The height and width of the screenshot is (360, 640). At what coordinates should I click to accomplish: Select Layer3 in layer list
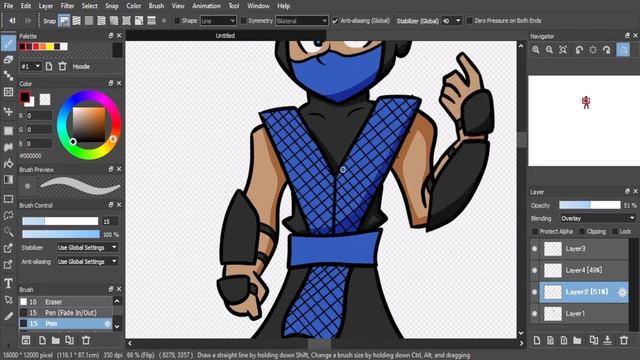point(584,249)
